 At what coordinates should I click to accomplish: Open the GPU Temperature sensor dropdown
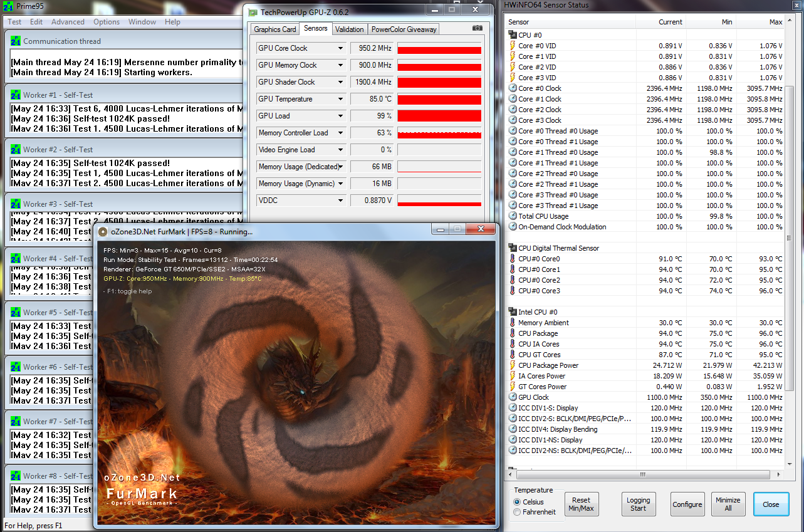[341, 99]
